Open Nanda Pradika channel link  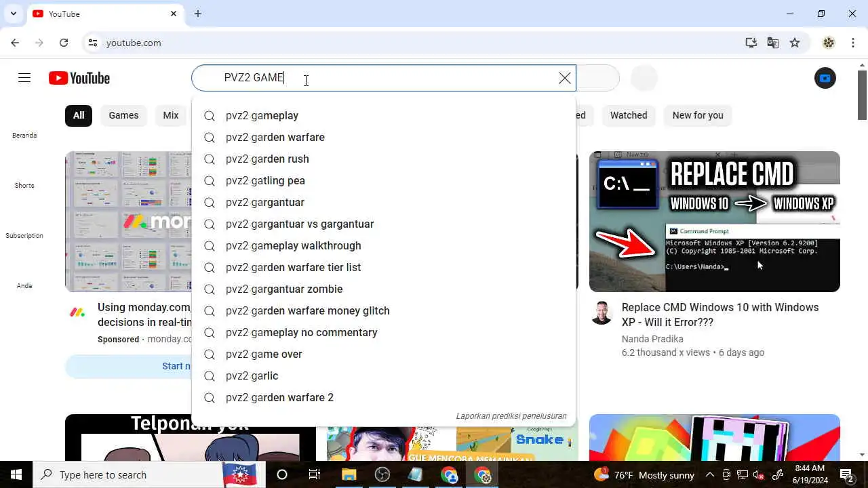pos(652,339)
